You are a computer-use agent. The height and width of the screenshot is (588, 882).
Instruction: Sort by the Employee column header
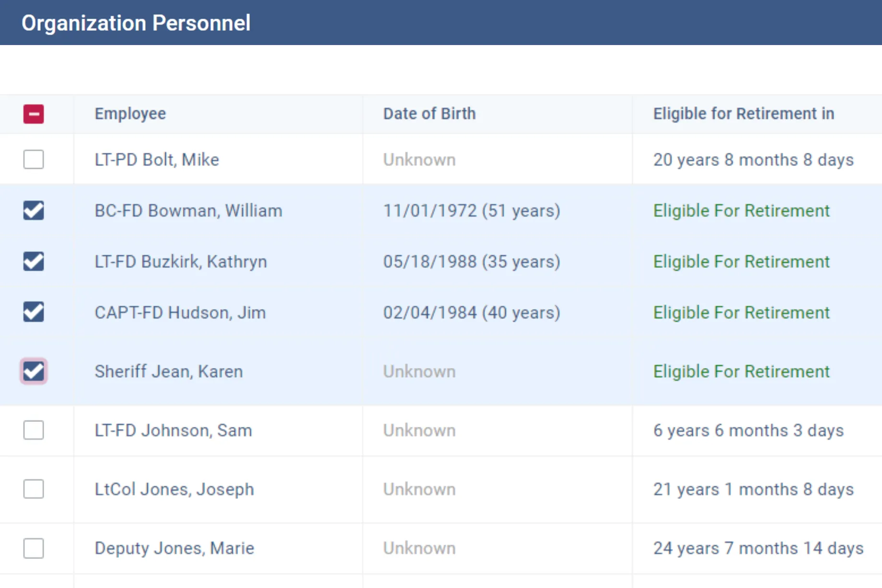point(130,114)
